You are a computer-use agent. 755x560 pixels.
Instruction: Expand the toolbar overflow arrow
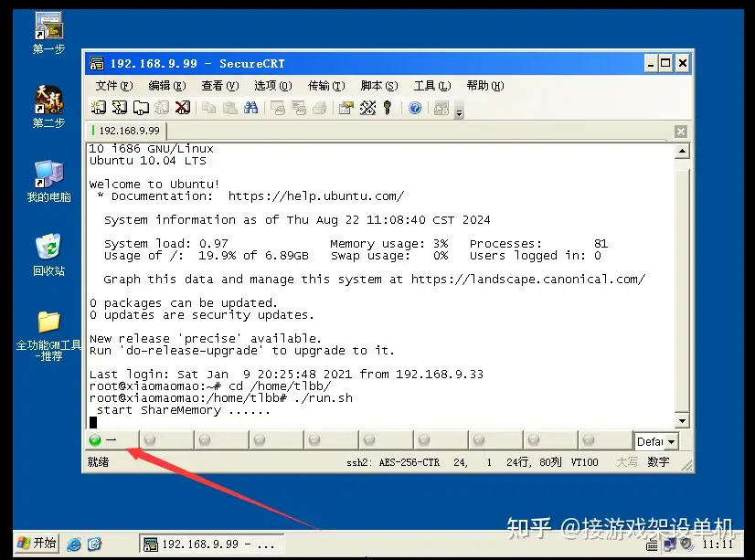[460, 111]
